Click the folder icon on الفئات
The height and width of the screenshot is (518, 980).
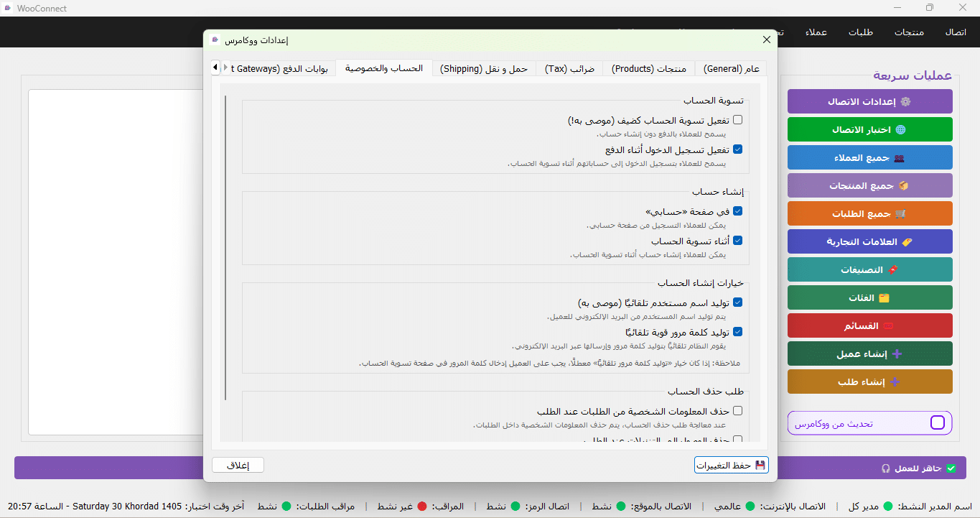884,298
